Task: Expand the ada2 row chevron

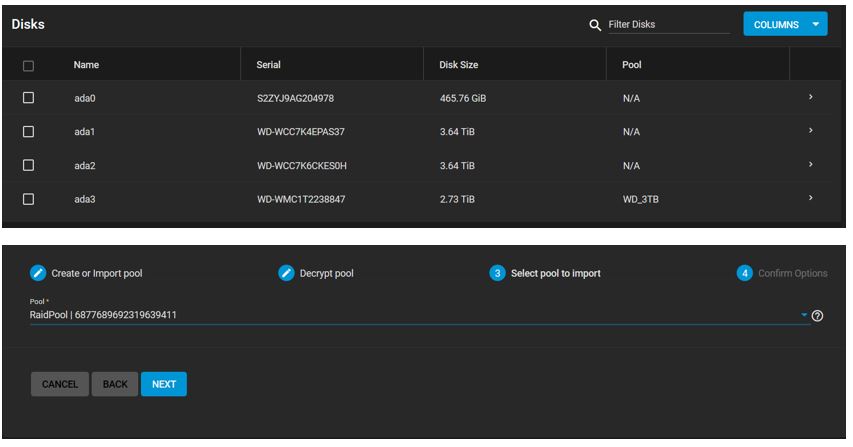Action: [811, 164]
